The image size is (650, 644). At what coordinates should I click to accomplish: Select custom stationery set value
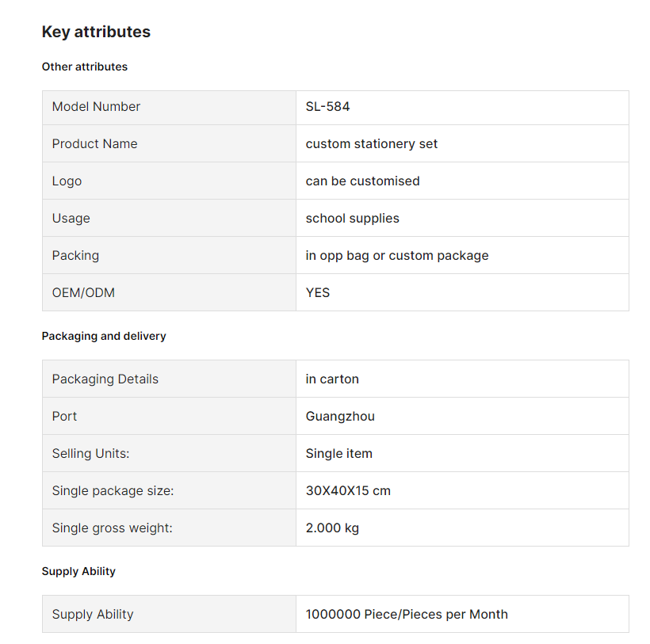point(372,143)
